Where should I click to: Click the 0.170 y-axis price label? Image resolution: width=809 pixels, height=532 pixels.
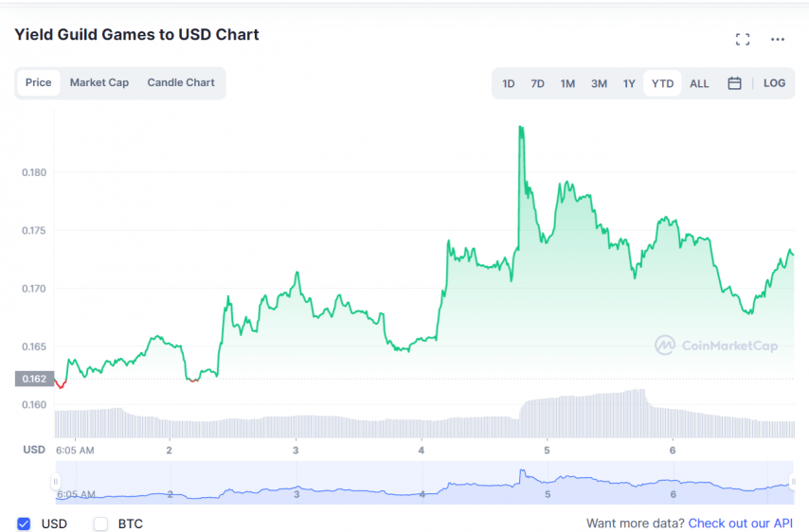click(34, 289)
